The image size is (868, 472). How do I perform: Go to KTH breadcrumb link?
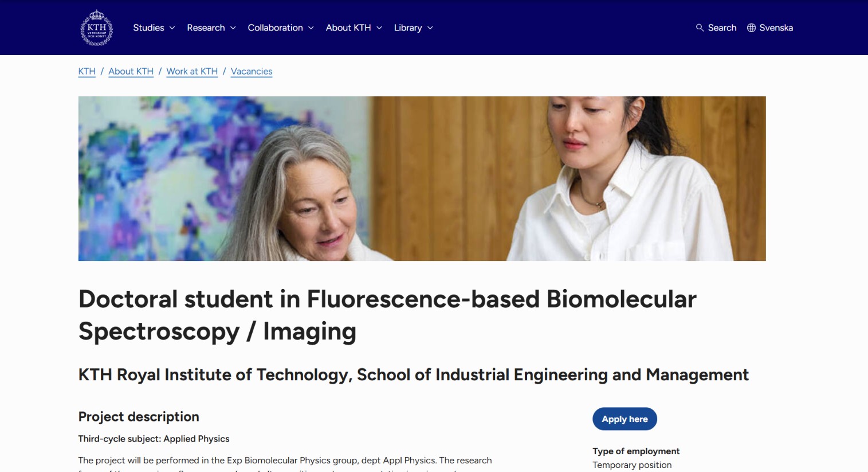pyautogui.click(x=87, y=71)
